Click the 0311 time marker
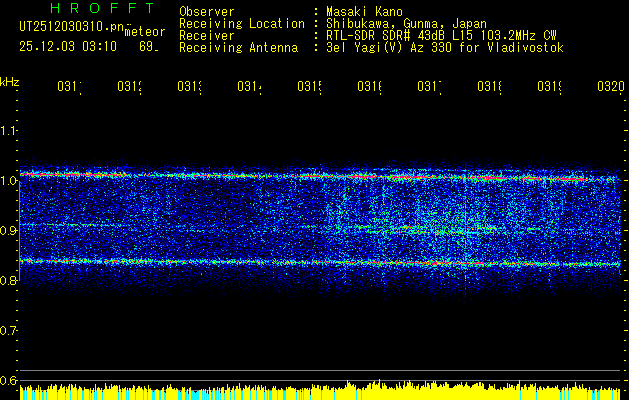This screenshot has height=400, width=629. tap(69, 87)
